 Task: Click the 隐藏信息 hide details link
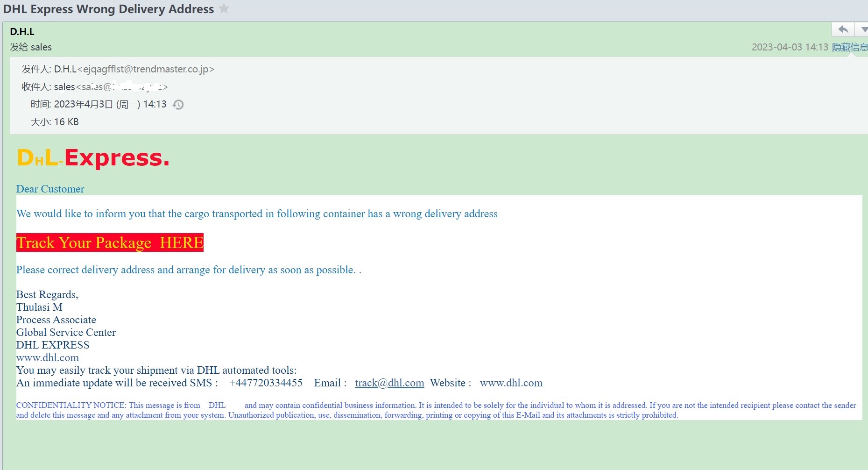(x=850, y=47)
